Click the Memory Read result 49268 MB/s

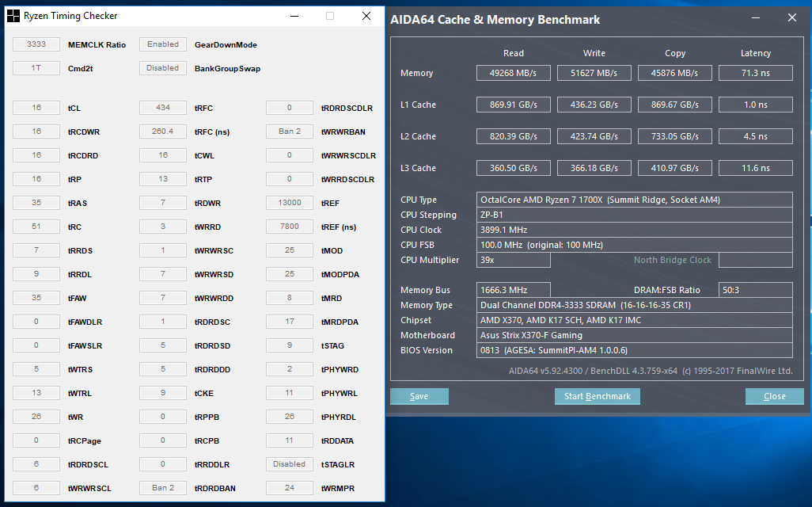coord(513,73)
